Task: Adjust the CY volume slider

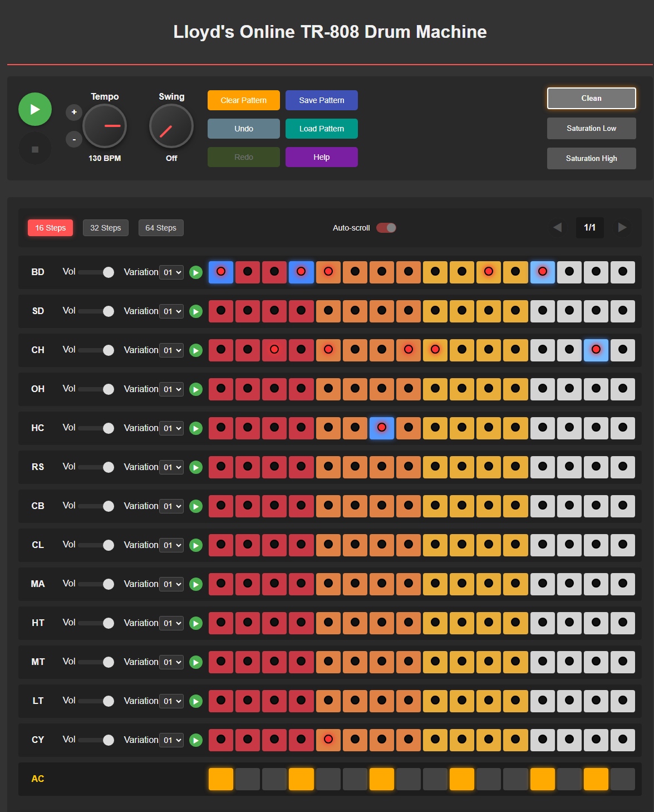Action: pos(96,740)
